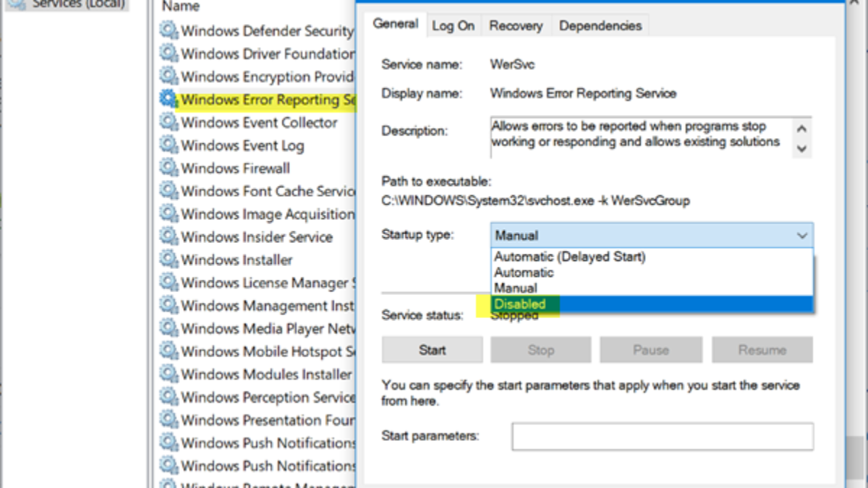Click the Pause service button
Image resolution: width=868 pixels, height=488 pixels.
[x=651, y=350]
